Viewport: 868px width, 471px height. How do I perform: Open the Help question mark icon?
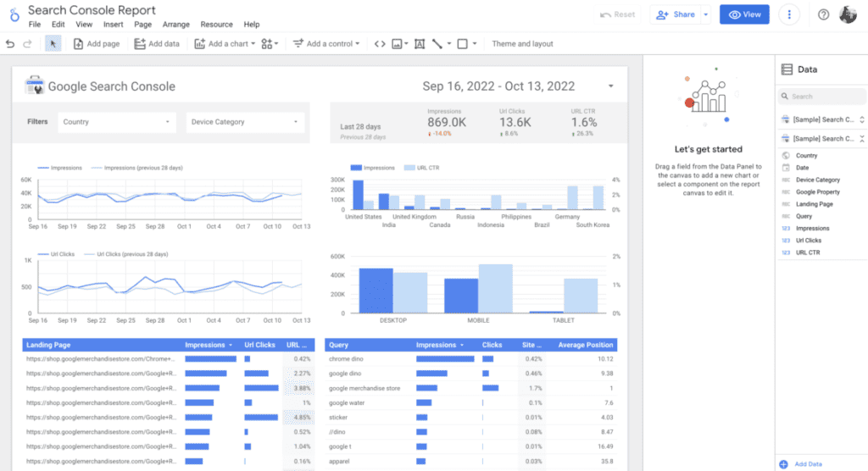click(x=823, y=14)
